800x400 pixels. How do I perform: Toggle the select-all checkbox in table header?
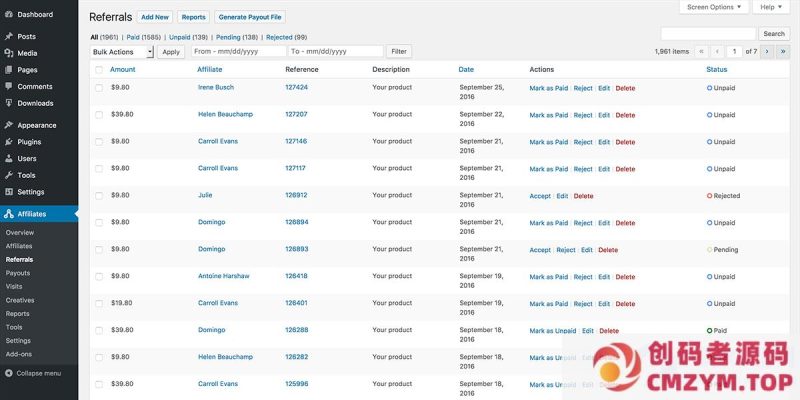[x=98, y=70]
